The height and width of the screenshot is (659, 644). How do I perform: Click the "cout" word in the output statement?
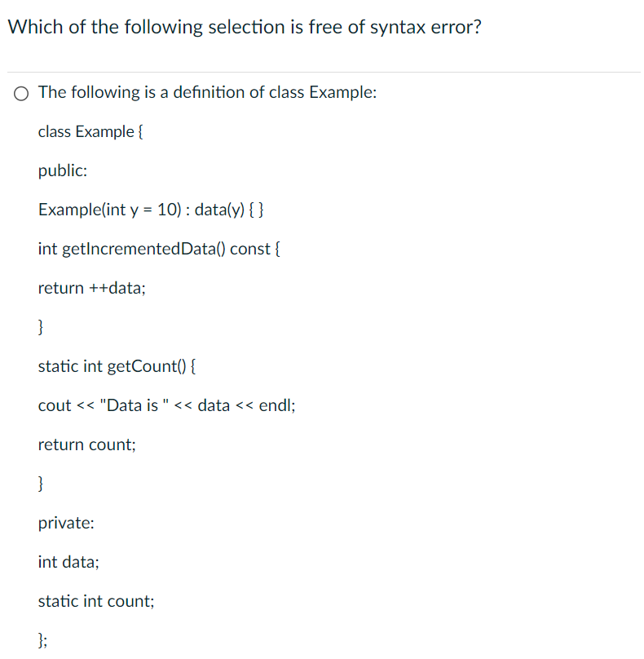[x=55, y=405]
